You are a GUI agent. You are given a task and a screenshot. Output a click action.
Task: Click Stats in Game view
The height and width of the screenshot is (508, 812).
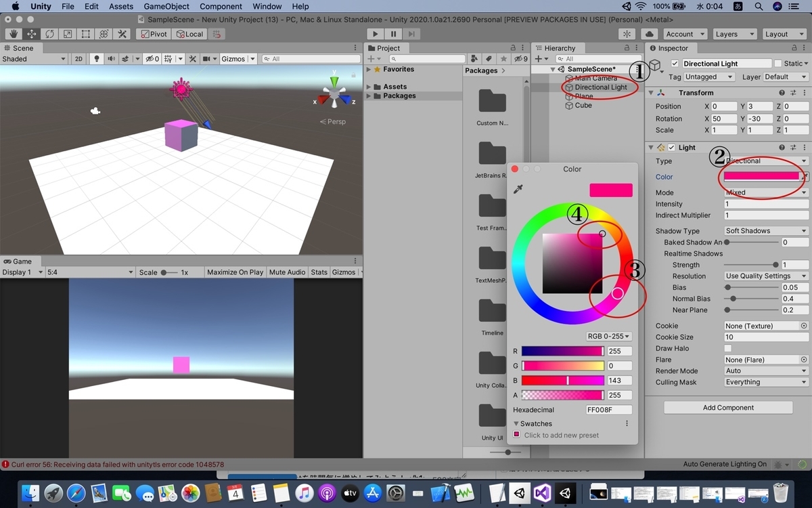[319, 272]
